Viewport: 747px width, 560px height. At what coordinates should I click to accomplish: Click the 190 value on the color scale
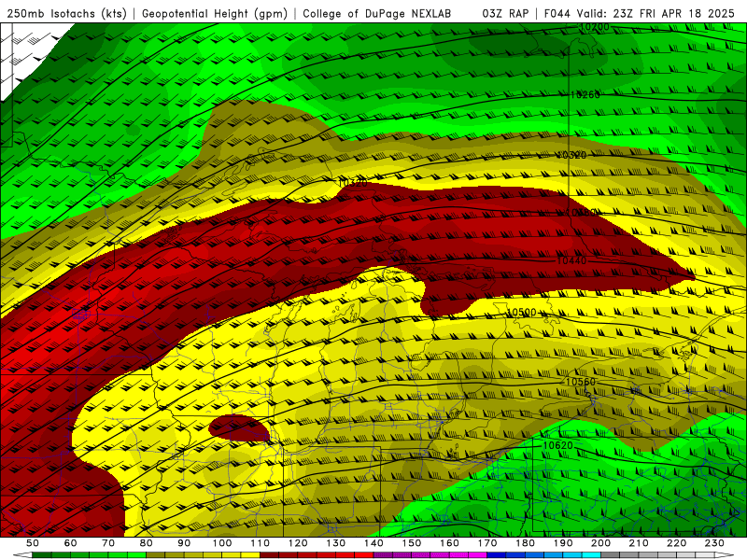pos(563,543)
